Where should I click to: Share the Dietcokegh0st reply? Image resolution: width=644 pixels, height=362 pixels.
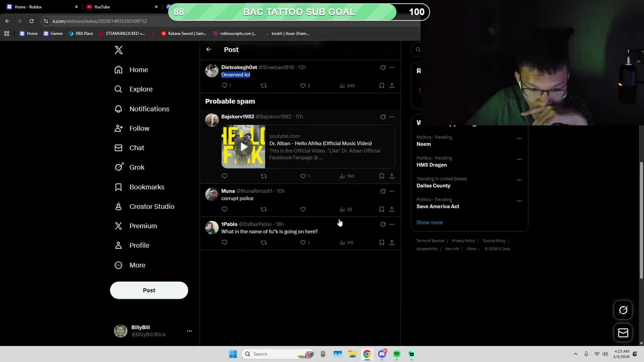coord(392,85)
